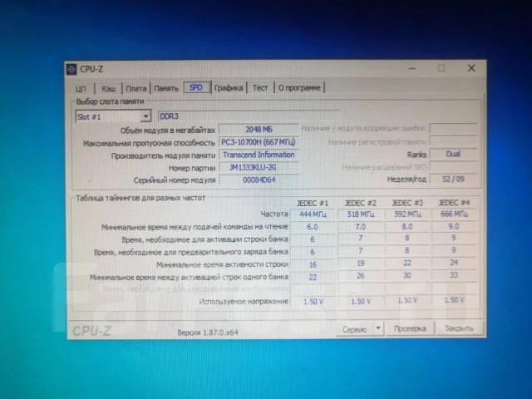Viewport: 532px width, 399px height.
Task: Click the Ranks label
Action: pos(416,155)
